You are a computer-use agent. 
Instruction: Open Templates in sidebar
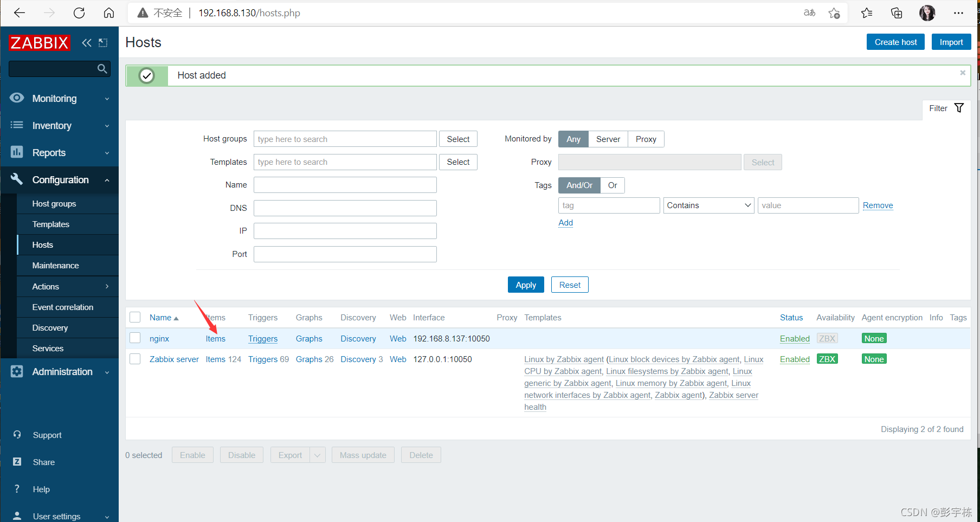click(x=51, y=224)
